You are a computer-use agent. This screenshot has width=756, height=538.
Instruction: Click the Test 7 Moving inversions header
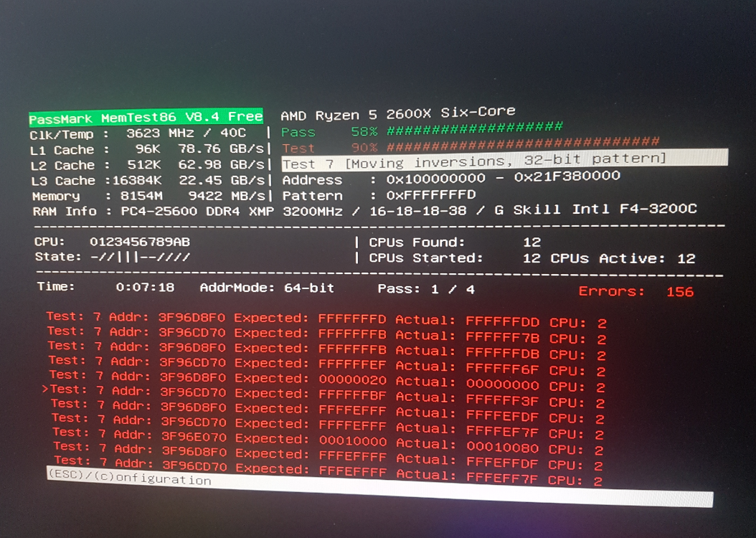tap(504, 161)
